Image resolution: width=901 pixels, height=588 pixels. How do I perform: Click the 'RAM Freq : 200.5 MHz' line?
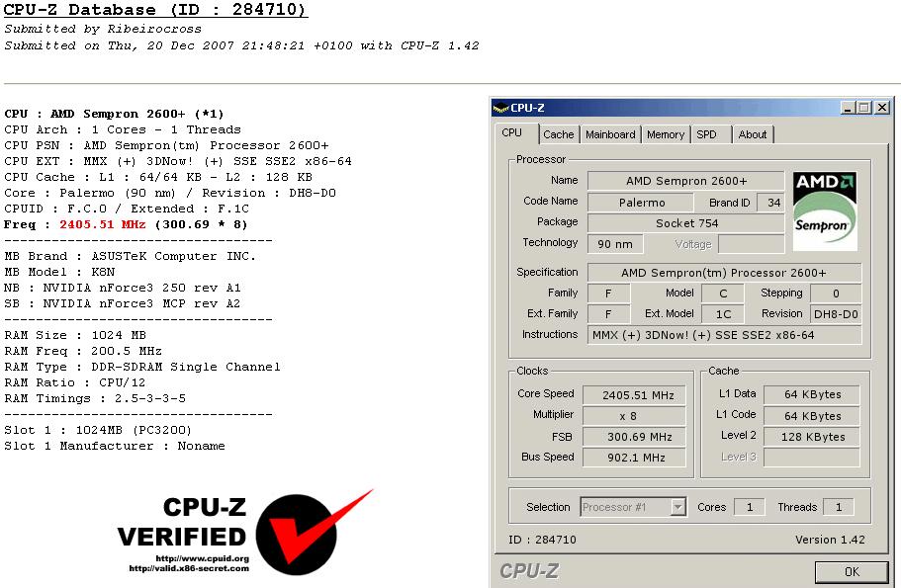pyautogui.click(x=83, y=351)
